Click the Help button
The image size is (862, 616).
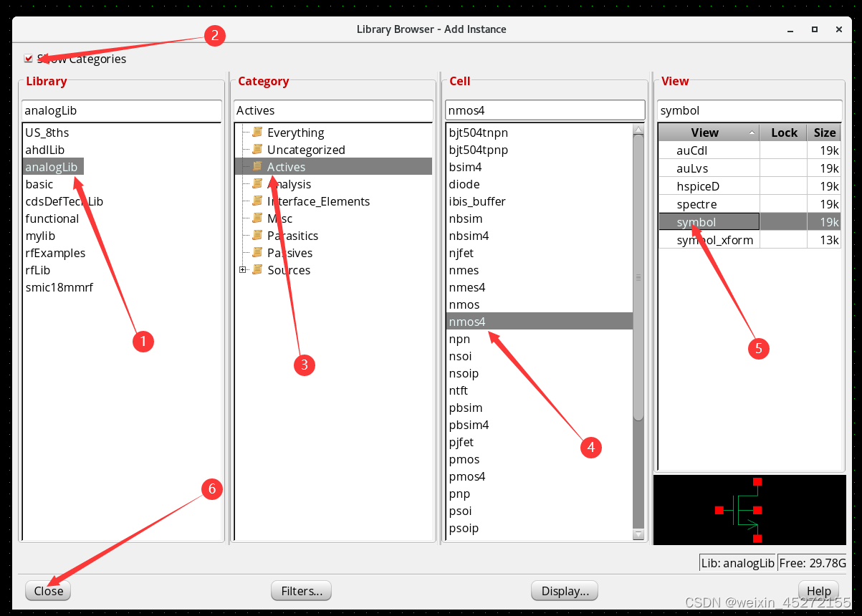[x=818, y=591]
